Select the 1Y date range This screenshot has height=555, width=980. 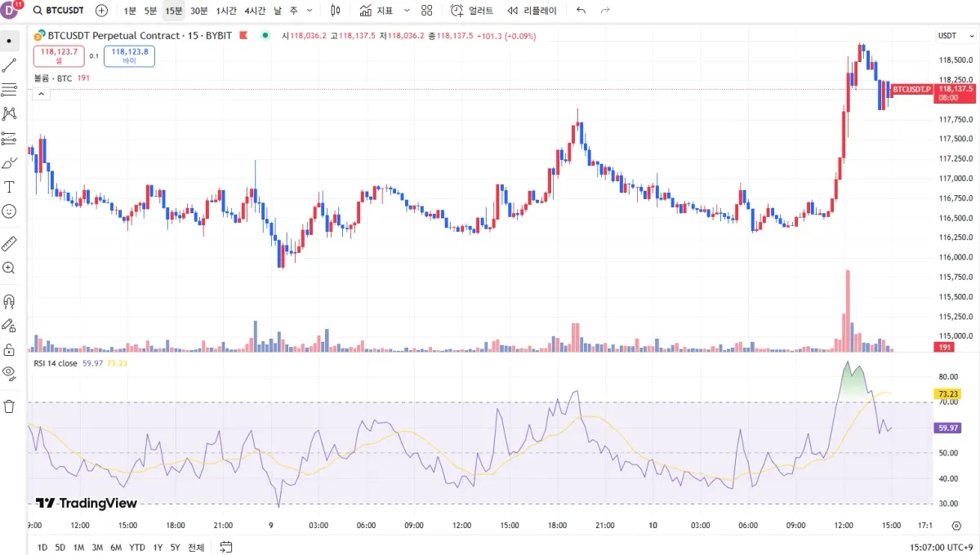pos(158,547)
